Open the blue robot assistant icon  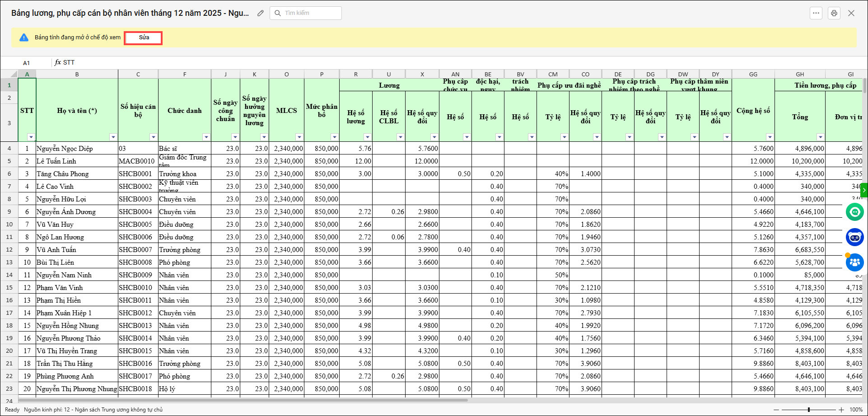pyautogui.click(x=854, y=237)
